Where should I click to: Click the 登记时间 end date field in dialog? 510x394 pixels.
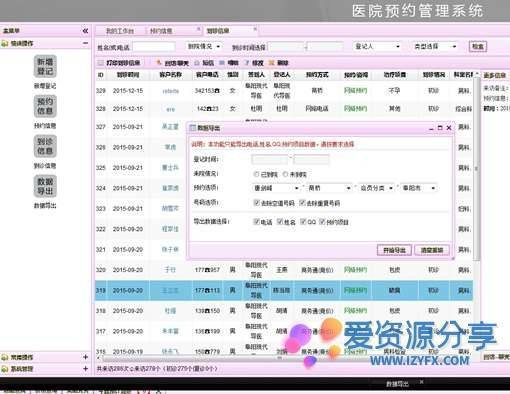[311, 159]
